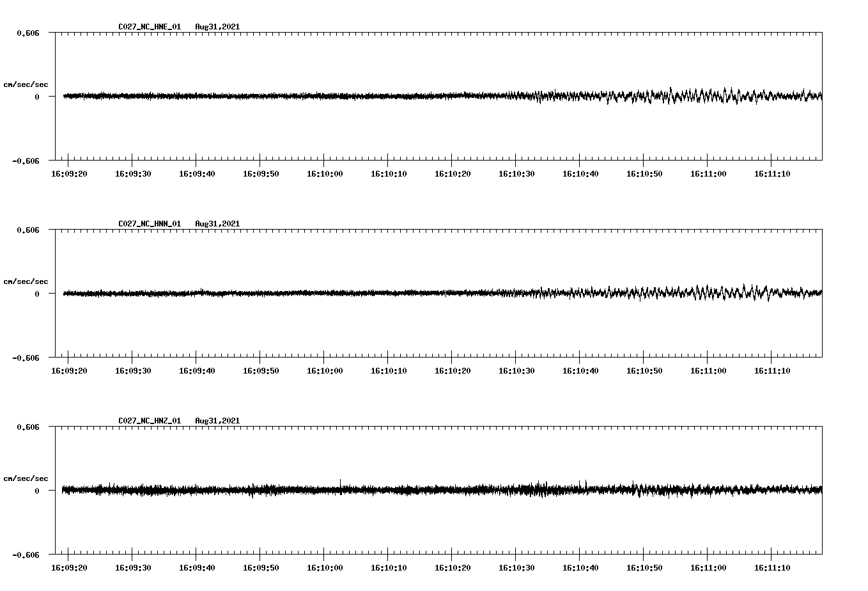Click the 16:11:10 time label under the HNE plot
868x591 pixels.
coord(772,174)
